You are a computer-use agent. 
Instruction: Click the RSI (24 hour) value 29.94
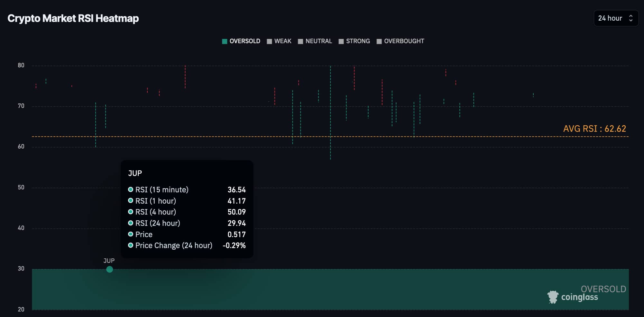tap(236, 223)
